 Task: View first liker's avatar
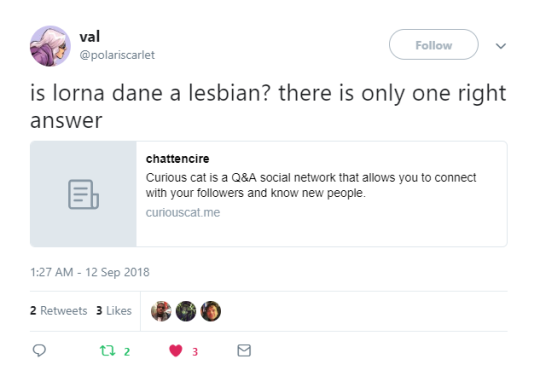point(161,311)
